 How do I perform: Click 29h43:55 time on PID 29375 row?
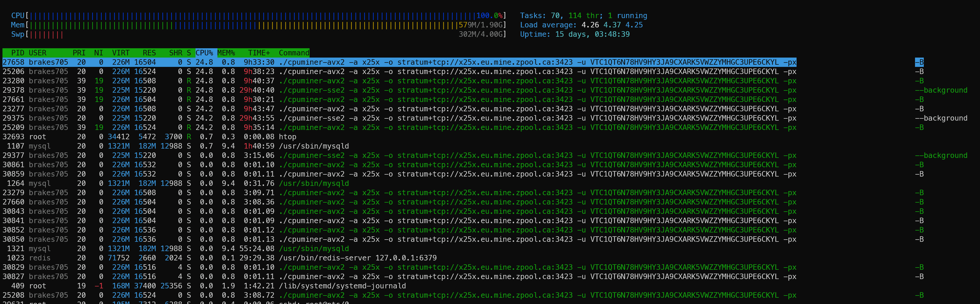pyautogui.click(x=257, y=118)
